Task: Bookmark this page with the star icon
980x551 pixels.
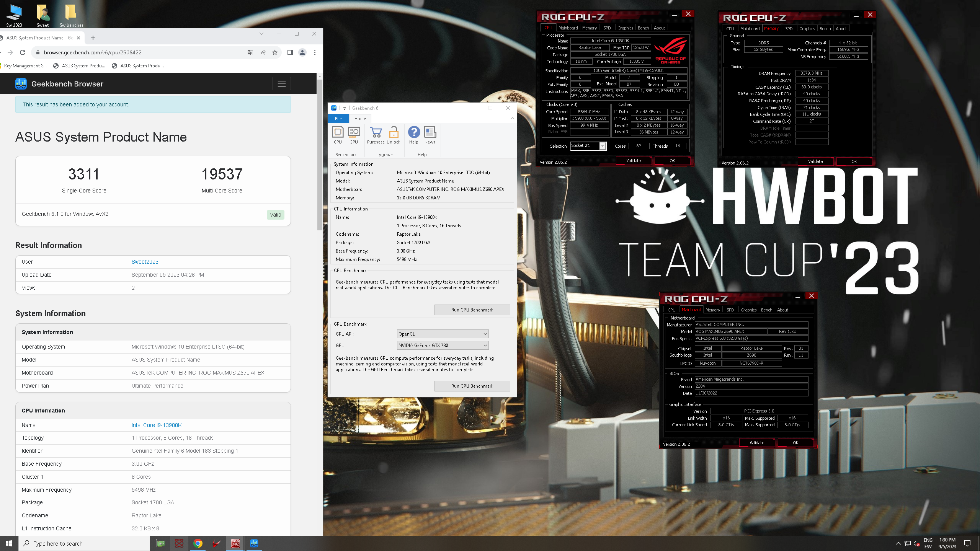Action: coord(275,52)
